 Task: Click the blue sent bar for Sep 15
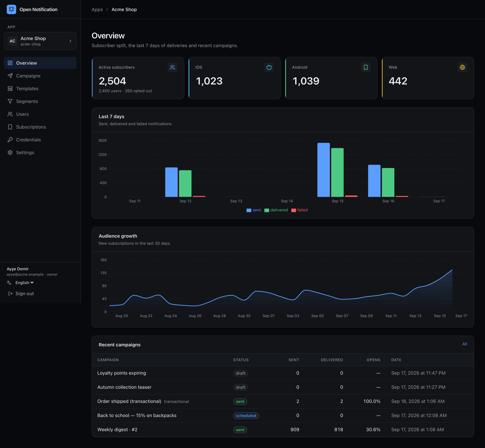point(323,170)
